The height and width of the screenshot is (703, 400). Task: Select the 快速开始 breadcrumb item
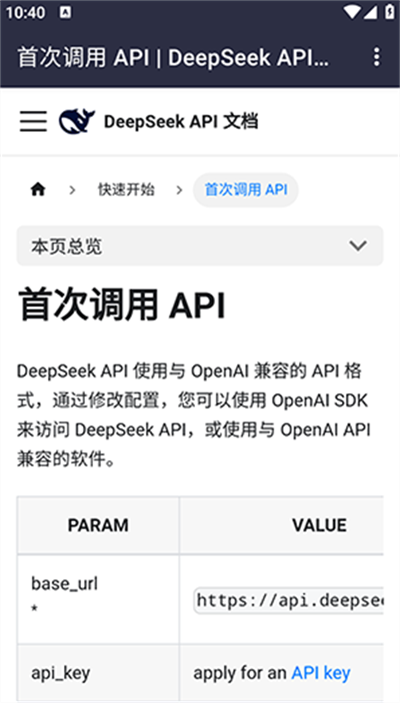[x=126, y=190]
